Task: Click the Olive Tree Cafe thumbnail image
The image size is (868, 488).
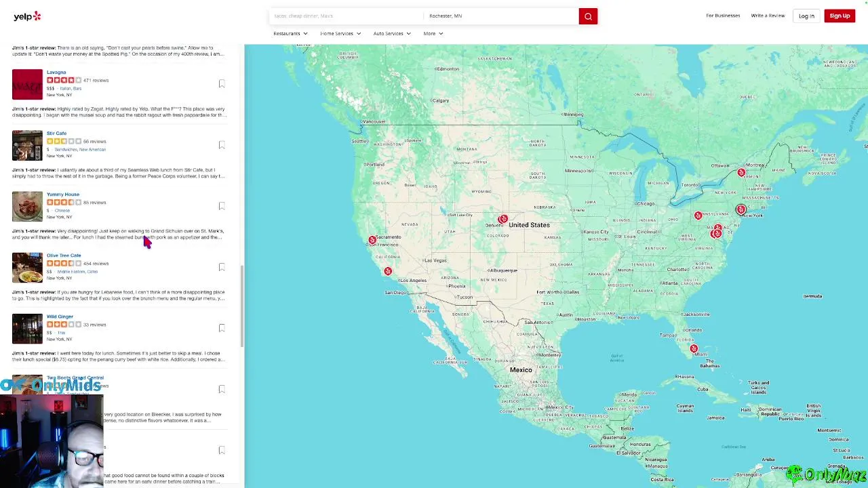Action: point(27,267)
